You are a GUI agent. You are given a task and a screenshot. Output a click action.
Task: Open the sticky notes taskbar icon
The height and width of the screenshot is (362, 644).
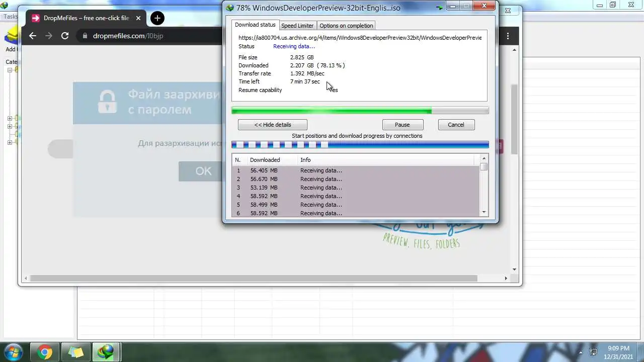75,352
